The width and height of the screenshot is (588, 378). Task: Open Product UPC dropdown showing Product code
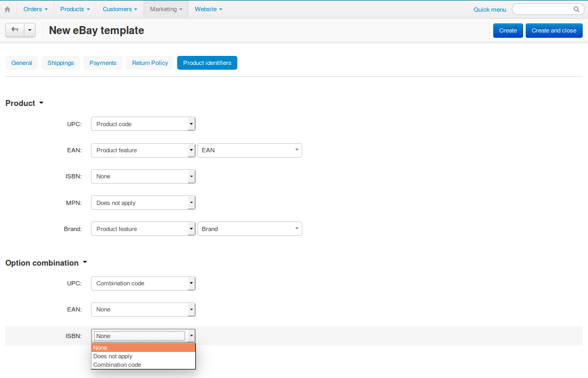coord(143,124)
